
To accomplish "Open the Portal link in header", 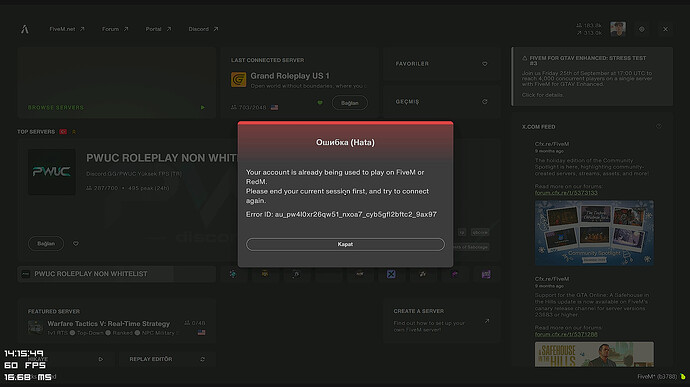I will (158, 29).
